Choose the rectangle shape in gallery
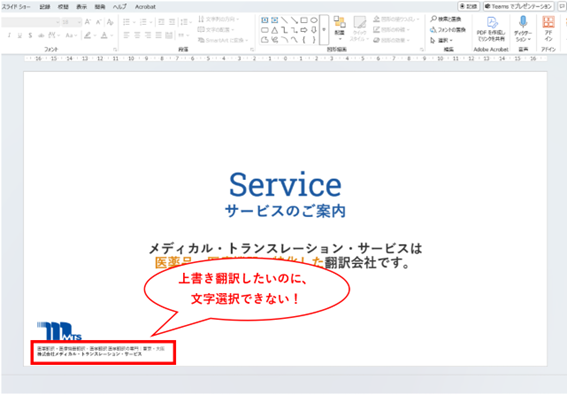567x395 pixels. (x=304, y=20)
